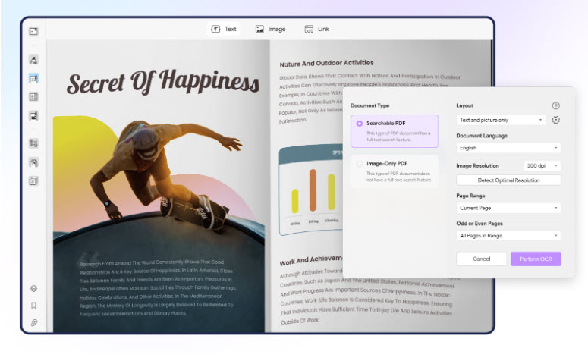Select the Searchable PDF radio option

(359, 123)
